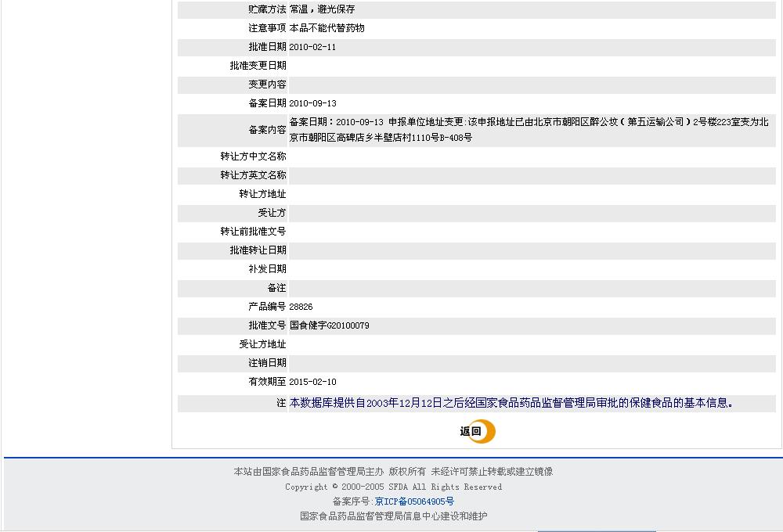The width and height of the screenshot is (783, 532).
Task: Click the 批准变更日期 row label
Action: [x=258, y=66]
